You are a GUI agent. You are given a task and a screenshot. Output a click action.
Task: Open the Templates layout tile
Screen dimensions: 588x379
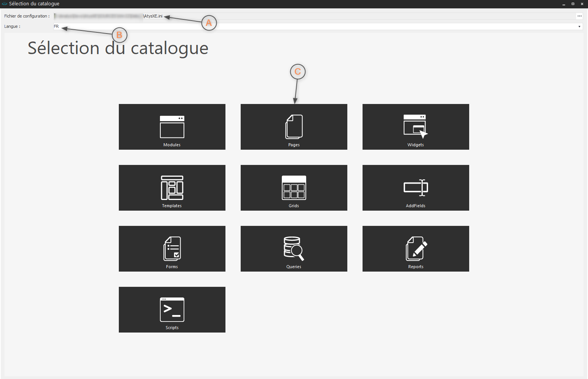172,188
